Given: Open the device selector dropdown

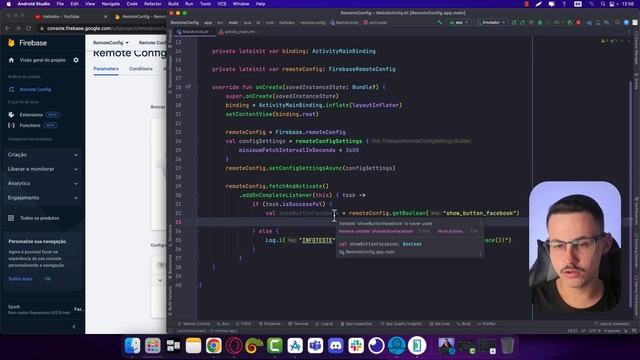Looking at the screenshot, I should 492,22.
